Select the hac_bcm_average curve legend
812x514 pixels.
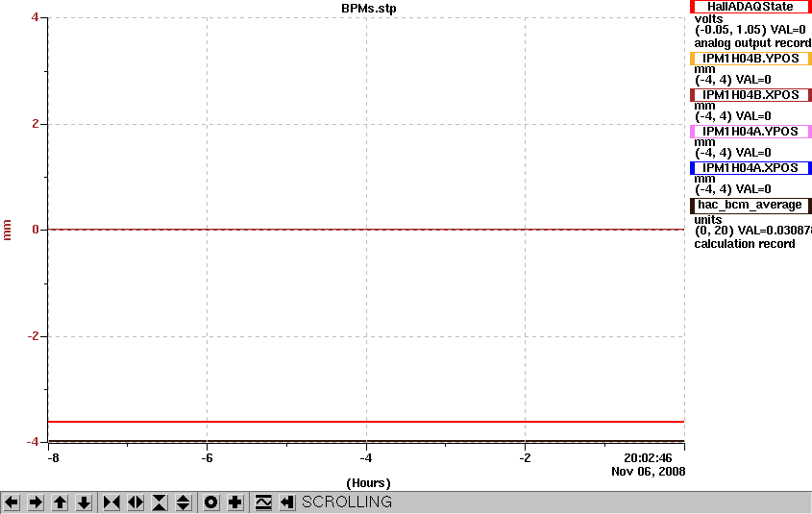coord(750,205)
